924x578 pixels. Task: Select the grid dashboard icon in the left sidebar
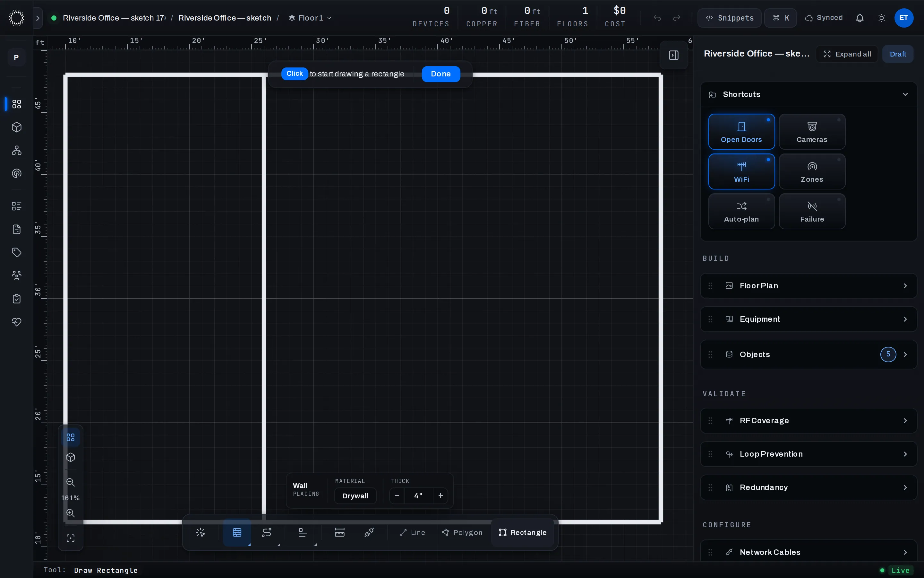tap(16, 104)
